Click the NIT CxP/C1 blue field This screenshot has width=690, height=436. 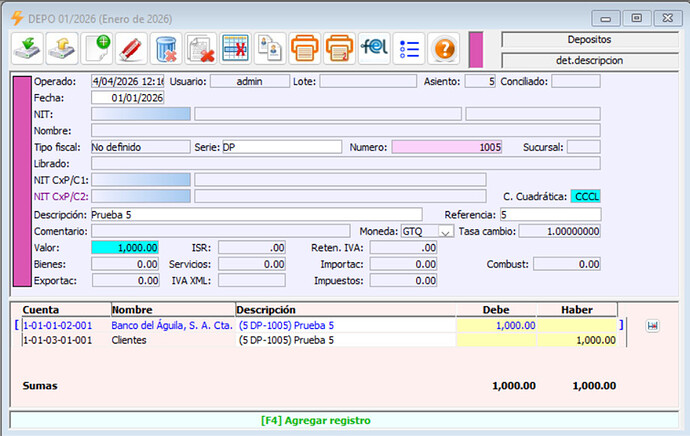(x=141, y=180)
